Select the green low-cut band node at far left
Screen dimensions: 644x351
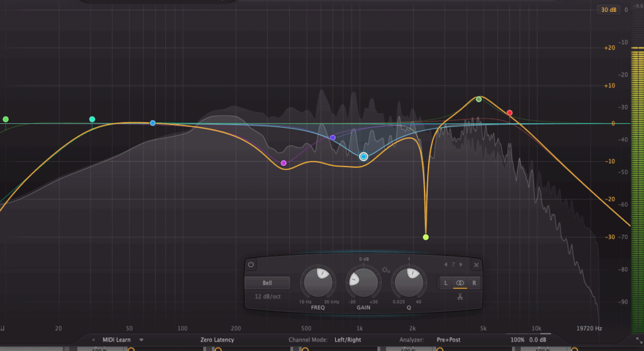click(x=6, y=119)
